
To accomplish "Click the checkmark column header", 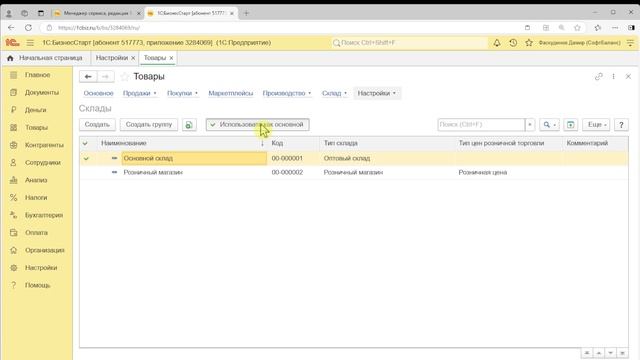I will [85, 143].
